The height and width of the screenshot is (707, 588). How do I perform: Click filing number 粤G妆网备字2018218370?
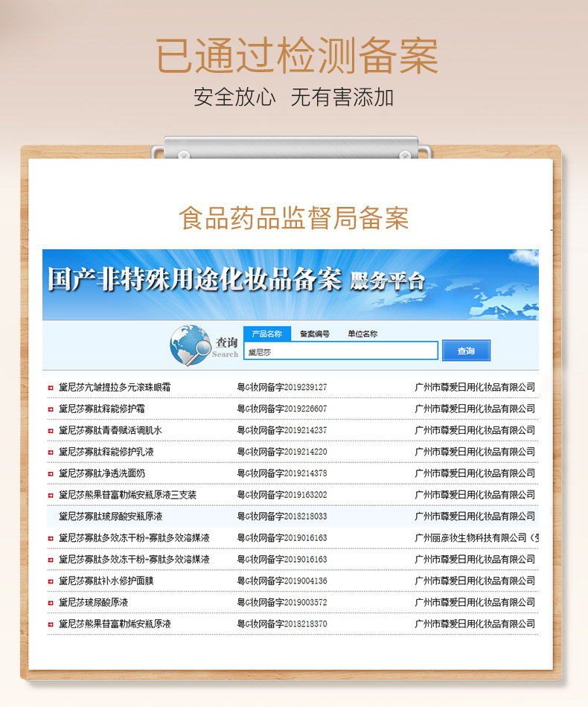[282, 624]
